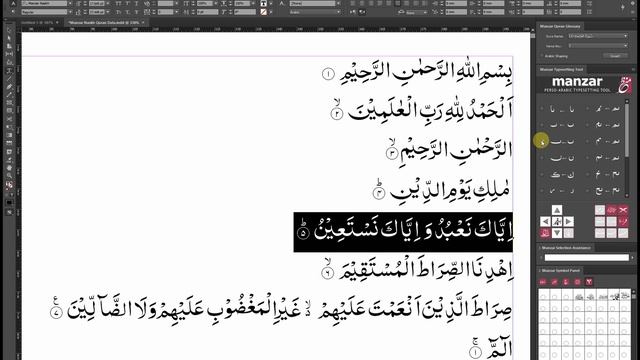Click right arrow of Selection Assistance bar
The height and width of the screenshot is (360, 640).
click(632, 258)
